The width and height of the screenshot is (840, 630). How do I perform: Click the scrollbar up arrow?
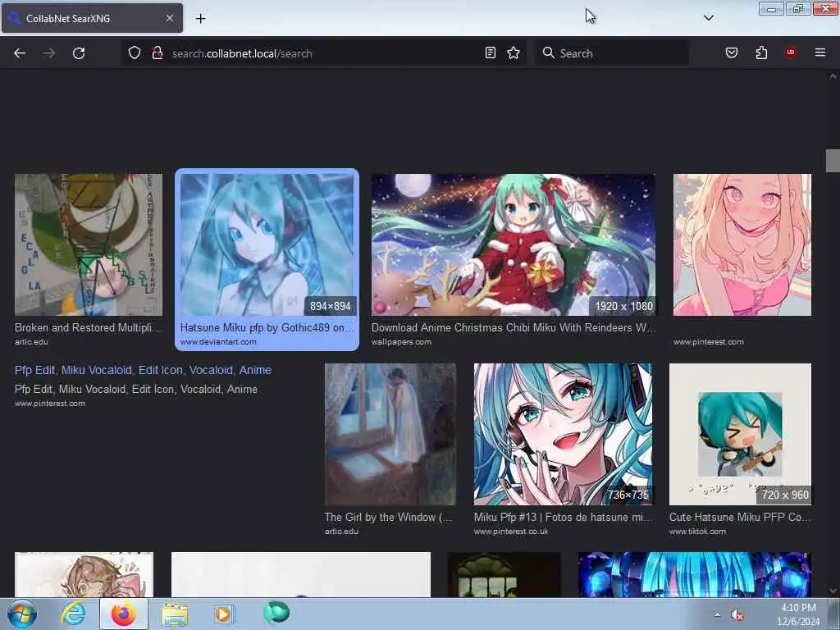click(x=833, y=76)
